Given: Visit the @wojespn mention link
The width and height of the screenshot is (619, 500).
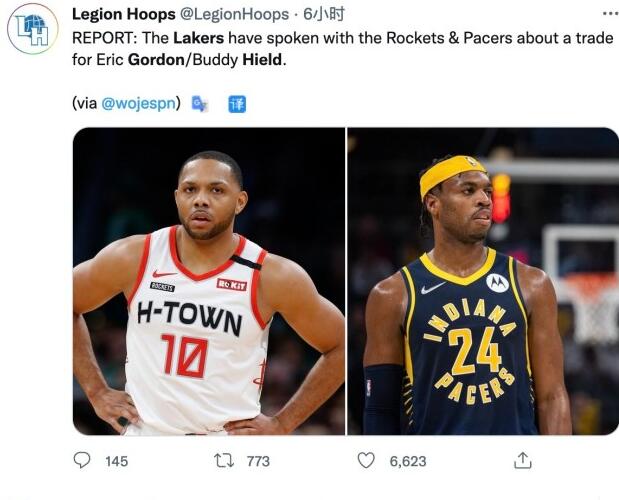Looking at the screenshot, I should coord(141,102).
